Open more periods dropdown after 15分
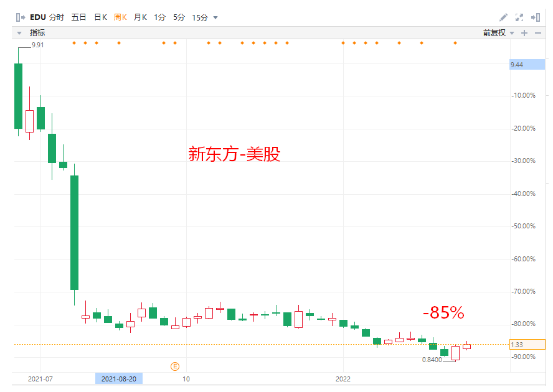 [216, 17]
